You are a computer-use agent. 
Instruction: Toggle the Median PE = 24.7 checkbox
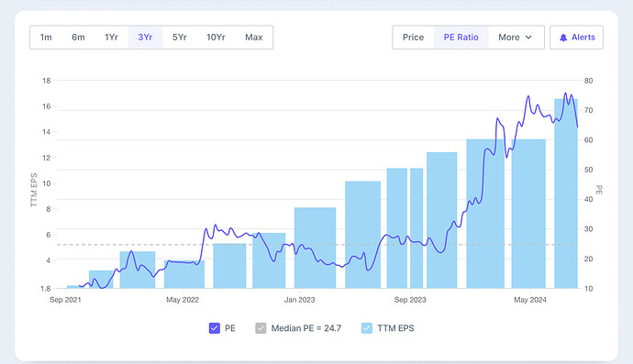(261, 328)
